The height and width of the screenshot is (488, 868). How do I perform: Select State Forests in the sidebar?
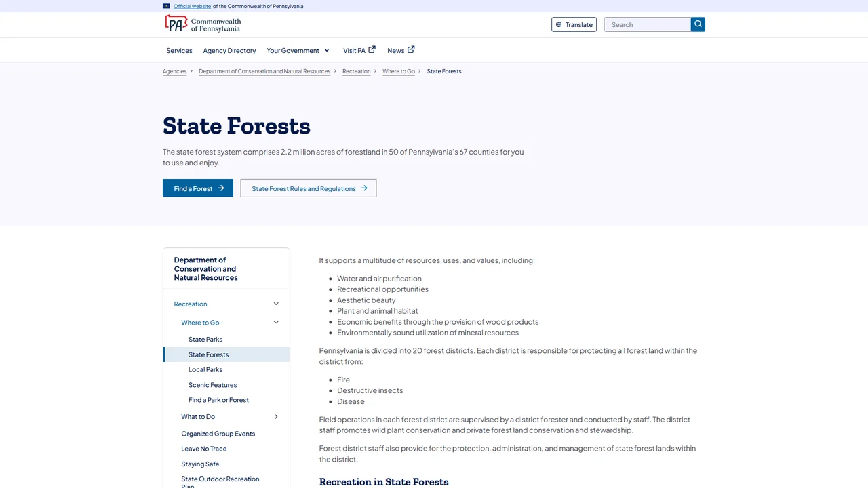pos(226,354)
